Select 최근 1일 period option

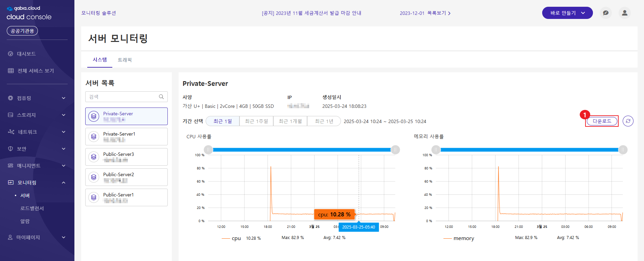pos(223,121)
